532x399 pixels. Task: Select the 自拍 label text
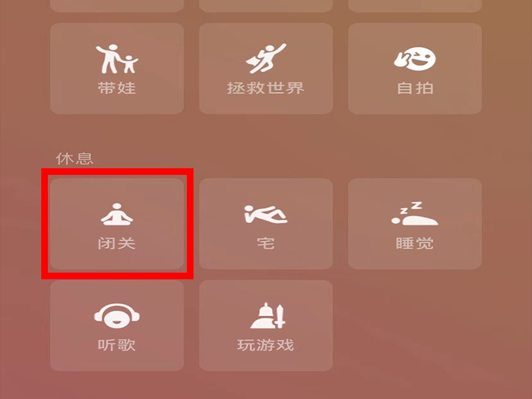pos(415,88)
